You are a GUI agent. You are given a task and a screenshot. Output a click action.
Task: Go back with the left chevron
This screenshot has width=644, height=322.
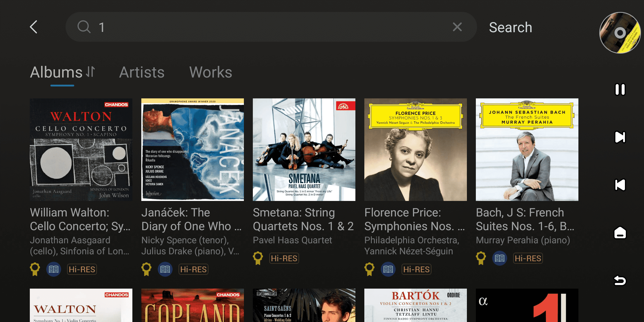pos(34,27)
